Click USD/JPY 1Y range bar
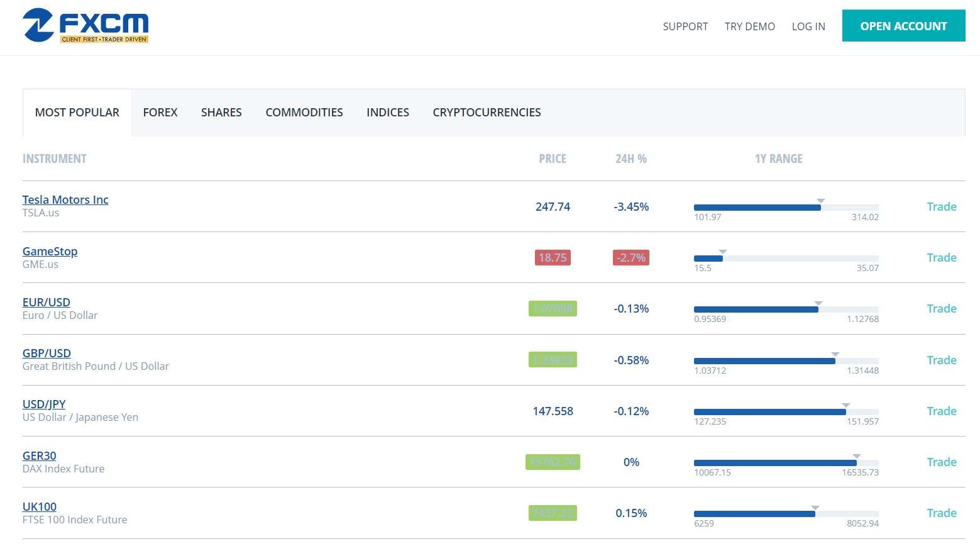980x546 pixels. 786,412
